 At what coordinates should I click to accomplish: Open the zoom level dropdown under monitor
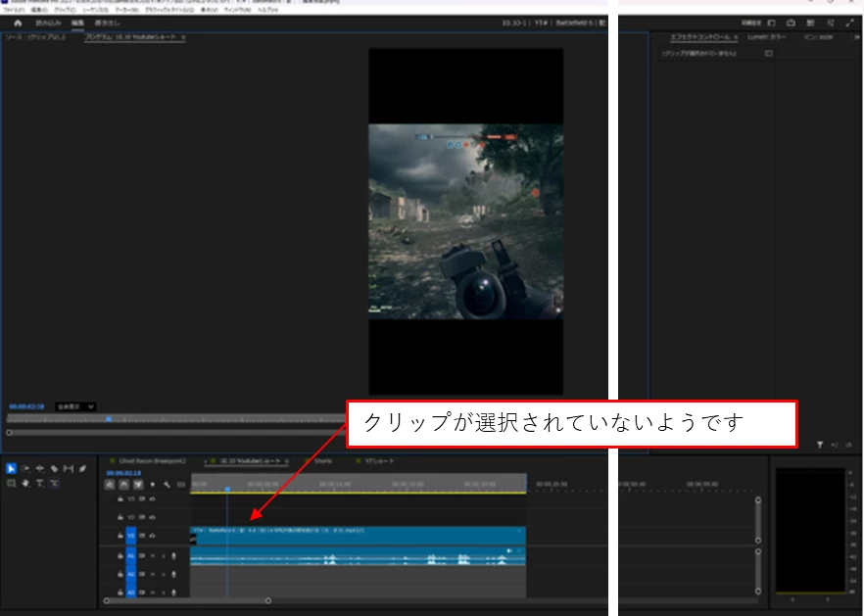pyautogui.click(x=76, y=406)
